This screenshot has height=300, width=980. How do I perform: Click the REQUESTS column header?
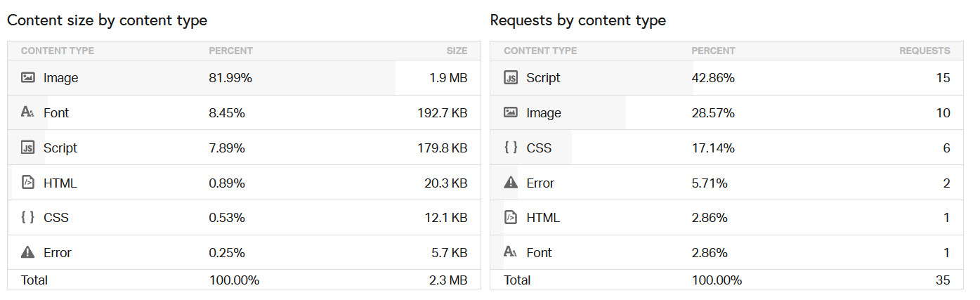click(x=925, y=51)
